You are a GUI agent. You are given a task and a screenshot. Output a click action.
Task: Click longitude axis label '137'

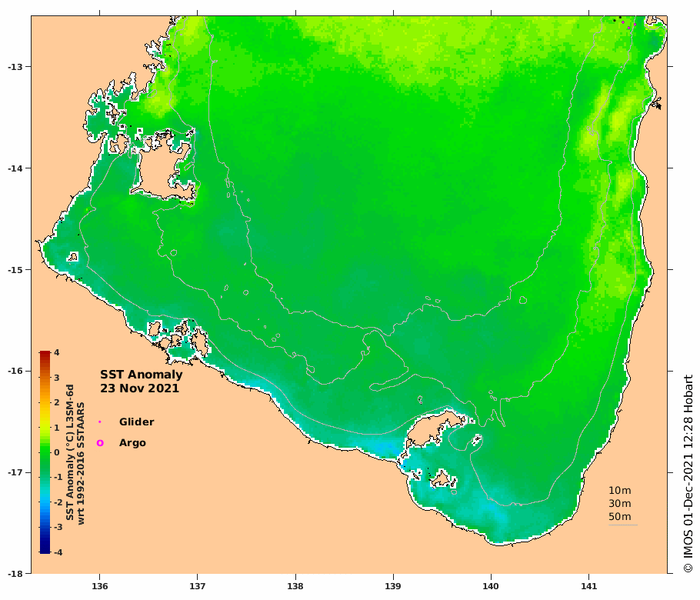pos(198,586)
